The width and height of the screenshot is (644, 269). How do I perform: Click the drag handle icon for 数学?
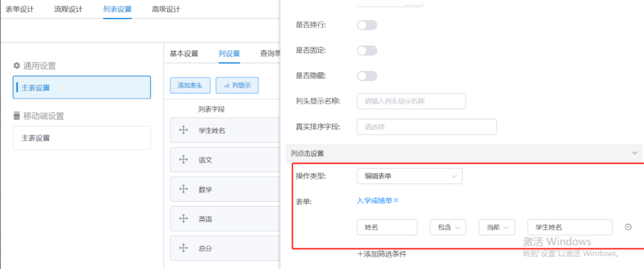point(183,189)
